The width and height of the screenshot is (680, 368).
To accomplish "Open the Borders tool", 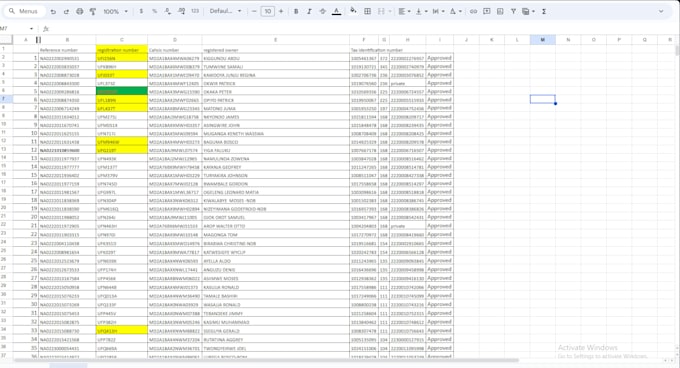I will tap(367, 11).
